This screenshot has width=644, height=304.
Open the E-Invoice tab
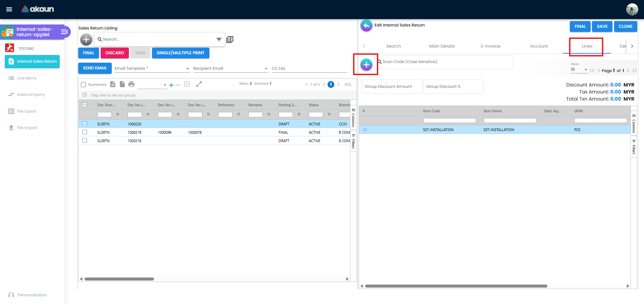[x=490, y=46]
